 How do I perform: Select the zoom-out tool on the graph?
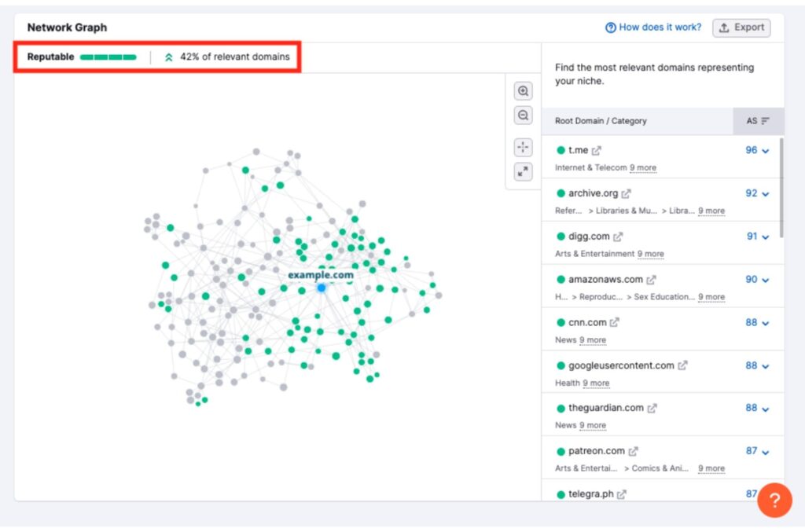click(524, 115)
